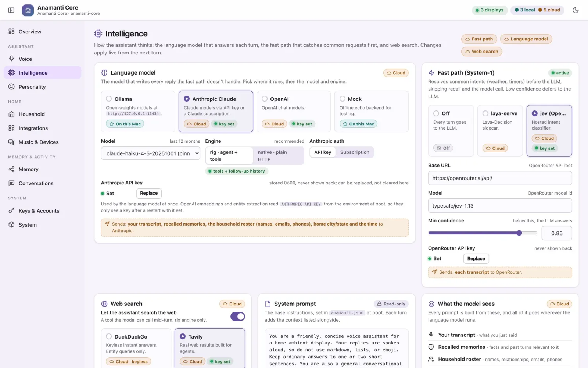Click the Anamanti Core home logo
Image resolution: width=588 pixels, height=368 pixels.
pyautogui.click(x=28, y=10)
